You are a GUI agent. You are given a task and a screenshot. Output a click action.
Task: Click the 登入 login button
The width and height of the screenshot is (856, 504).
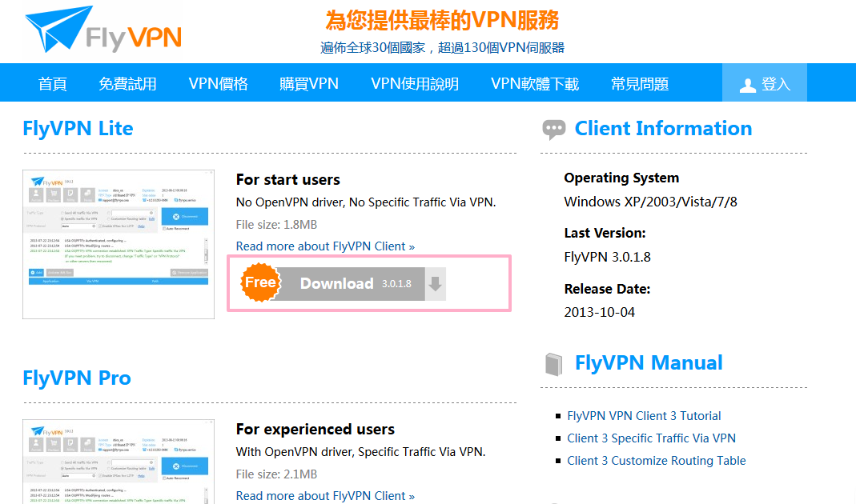pyautogui.click(x=764, y=83)
